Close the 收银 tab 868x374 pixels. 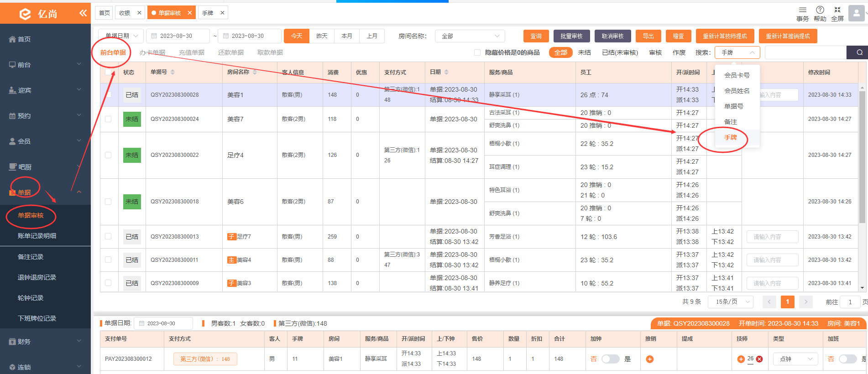tap(139, 13)
